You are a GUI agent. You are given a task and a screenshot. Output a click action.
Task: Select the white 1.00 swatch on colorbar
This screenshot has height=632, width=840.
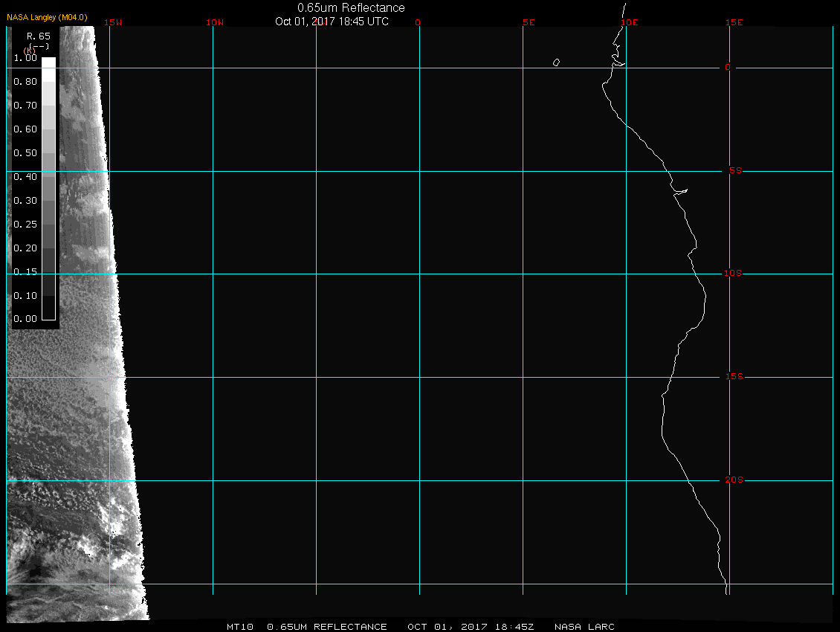48,62
